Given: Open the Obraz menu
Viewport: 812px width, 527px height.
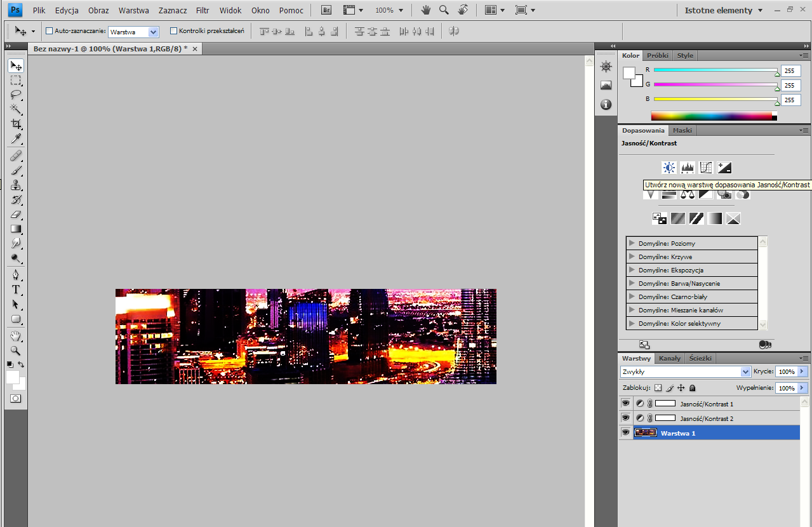Looking at the screenshot, I should (x=98, y=11).
